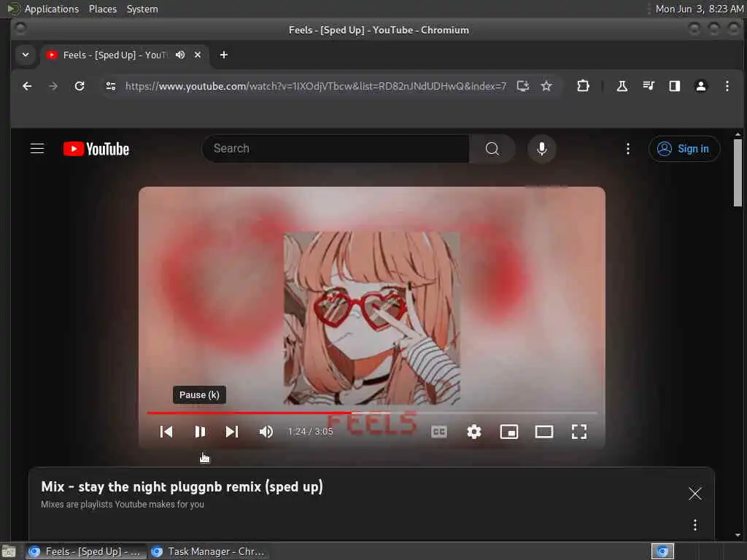
Task: Open the YouTube hamburger guide menu
Action: coord(37,149)
